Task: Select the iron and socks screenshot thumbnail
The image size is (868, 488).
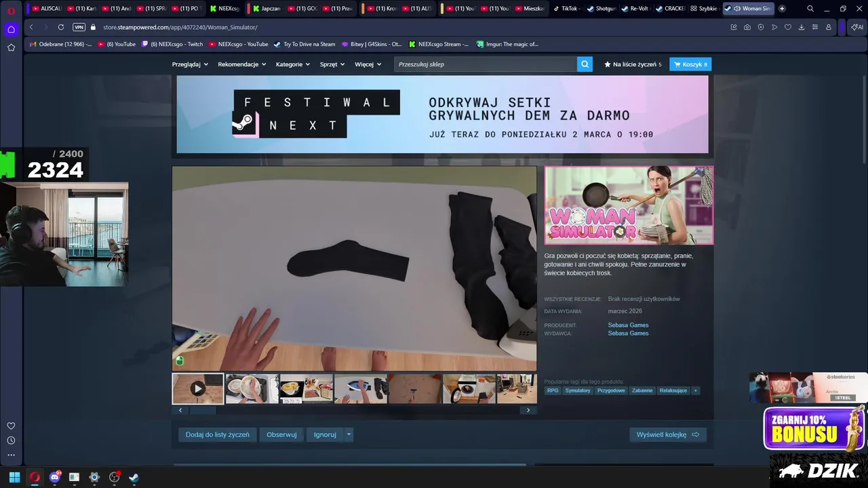Action: pos(360,388)
